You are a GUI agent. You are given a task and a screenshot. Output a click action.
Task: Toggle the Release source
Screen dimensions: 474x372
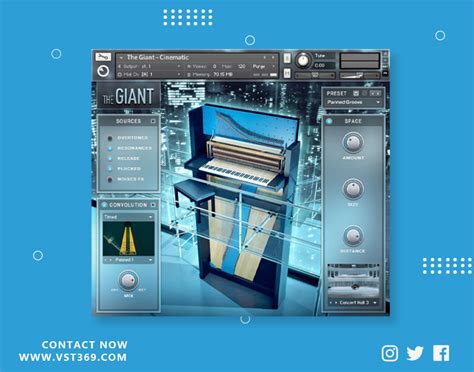(x=110, y=159)
